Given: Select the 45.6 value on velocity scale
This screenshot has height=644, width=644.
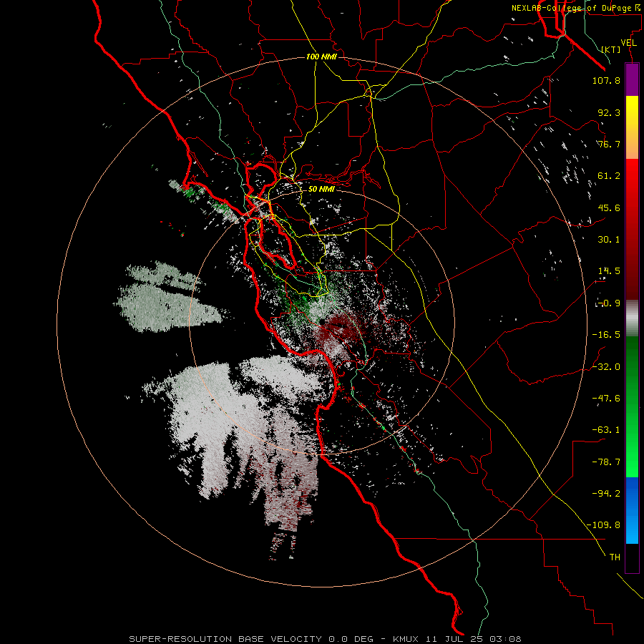Looking at the screenshot, I should coord(609,208).
